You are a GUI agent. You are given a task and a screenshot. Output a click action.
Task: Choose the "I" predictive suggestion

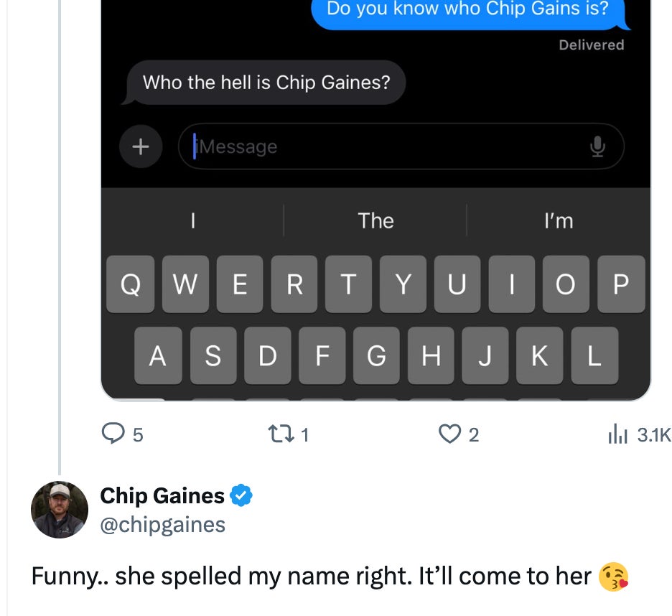192,220
